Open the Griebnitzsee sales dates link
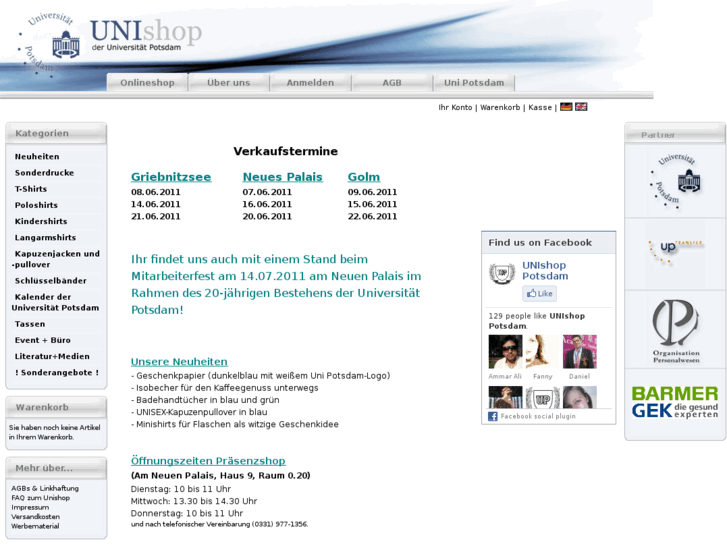Viewport: 727px width, 545px height. click(x=171, y=177)
